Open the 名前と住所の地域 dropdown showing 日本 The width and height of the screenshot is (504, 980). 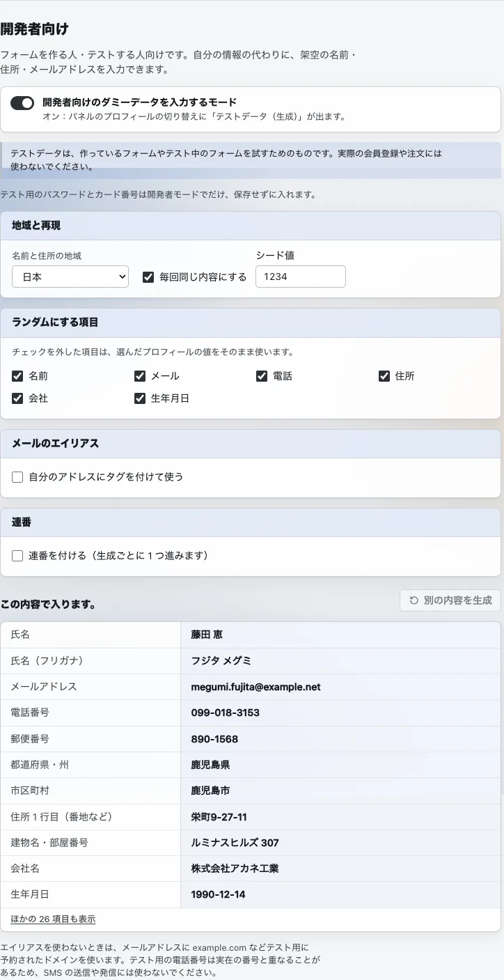coord(70,277)
